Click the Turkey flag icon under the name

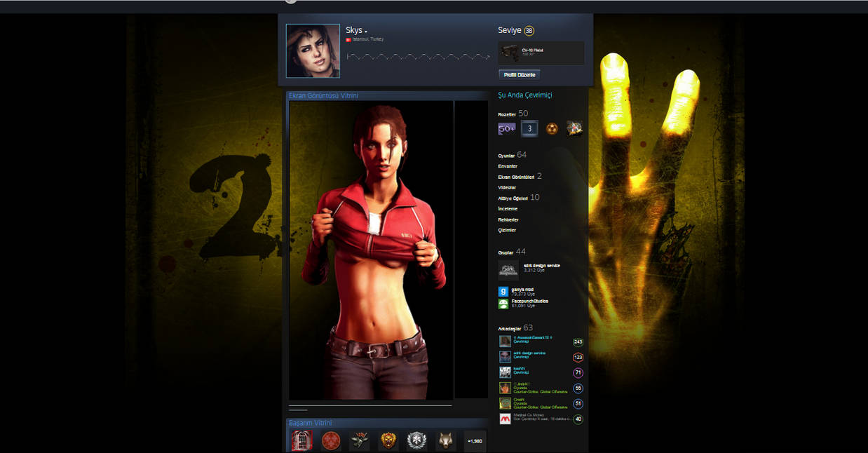point(348,39)
